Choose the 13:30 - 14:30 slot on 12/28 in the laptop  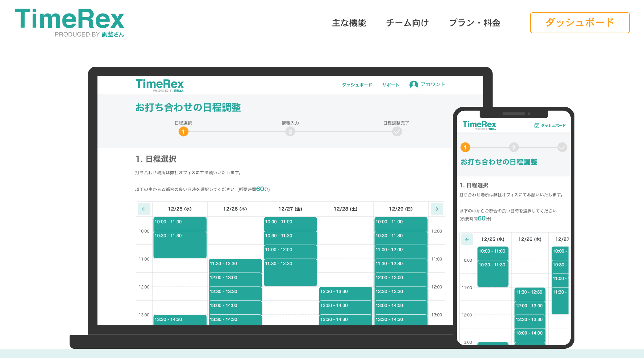[345, 320]
